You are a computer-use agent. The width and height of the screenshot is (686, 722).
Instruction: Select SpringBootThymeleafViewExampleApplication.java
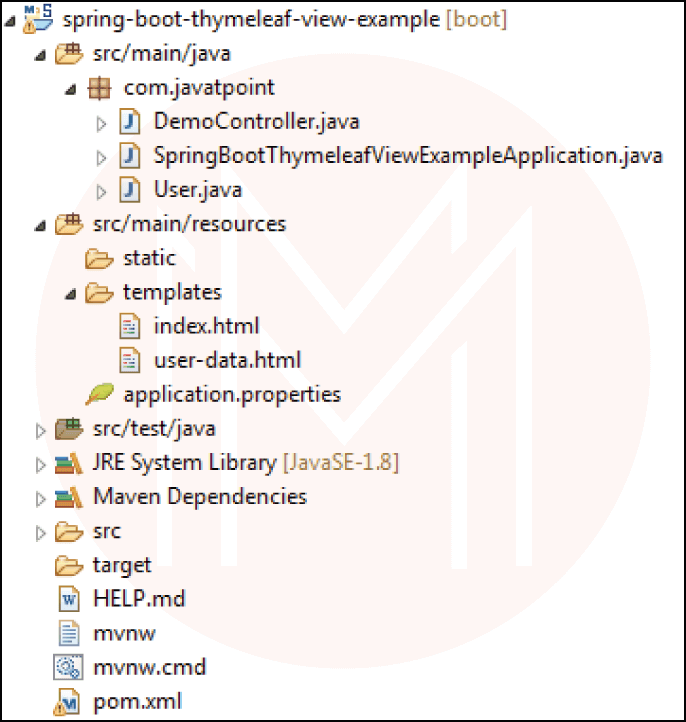(x=408, y=156)
